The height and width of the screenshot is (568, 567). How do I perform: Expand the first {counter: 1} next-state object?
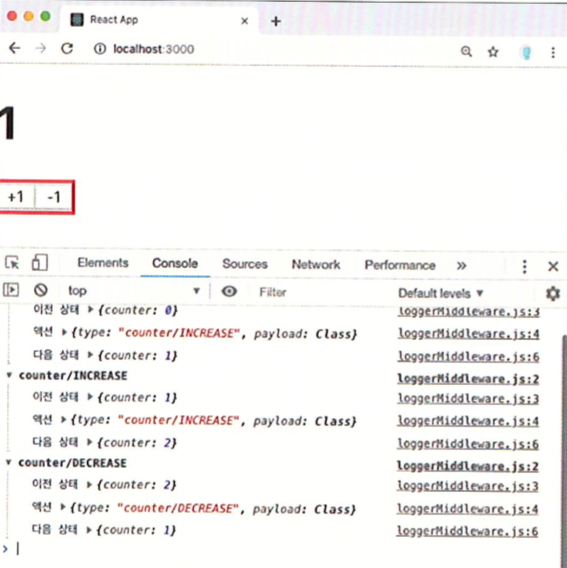[91, 355]
